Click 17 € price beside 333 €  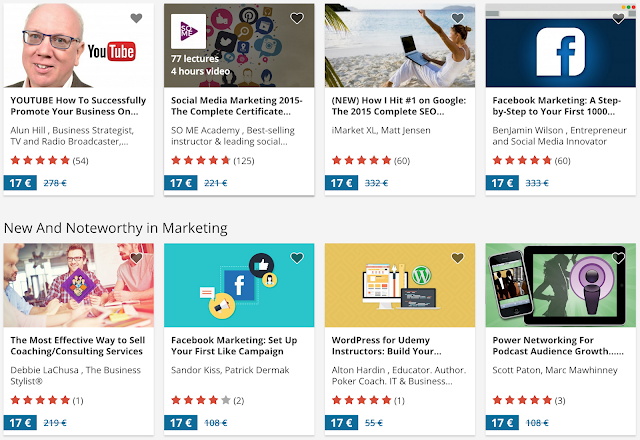(x=502, y=183)
